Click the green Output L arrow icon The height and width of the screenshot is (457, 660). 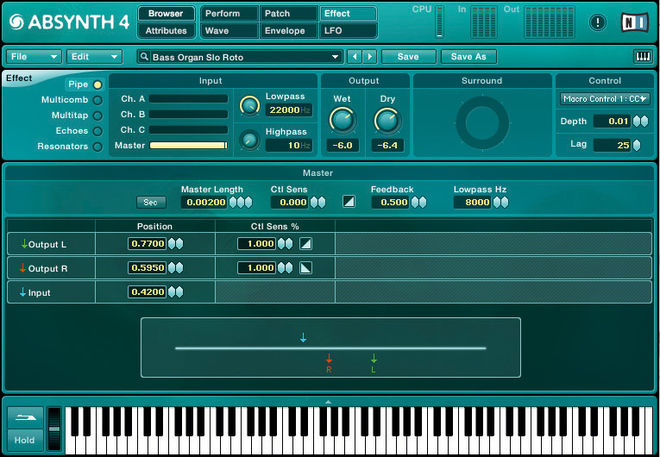click(x=24, y=244)
